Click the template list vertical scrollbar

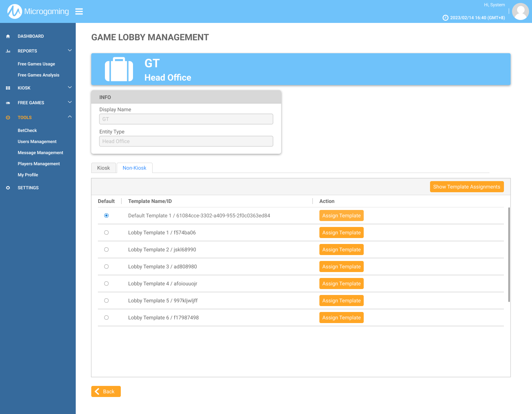click(509, 255)
